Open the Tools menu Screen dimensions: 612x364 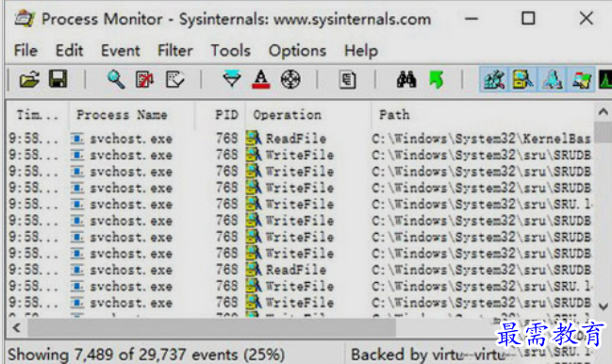pyautogui.click(x=231, y=51)
